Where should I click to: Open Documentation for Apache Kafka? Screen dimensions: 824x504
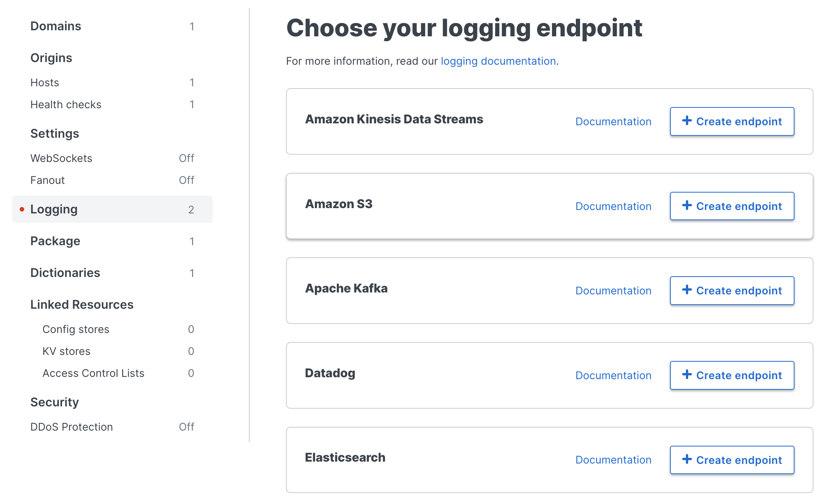[x=613, y=291]
